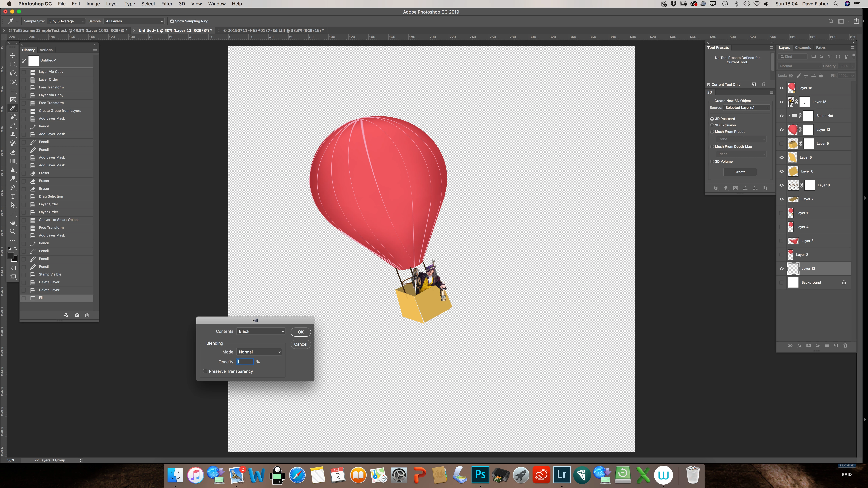Click the foreground color swatch

[11, 255]
